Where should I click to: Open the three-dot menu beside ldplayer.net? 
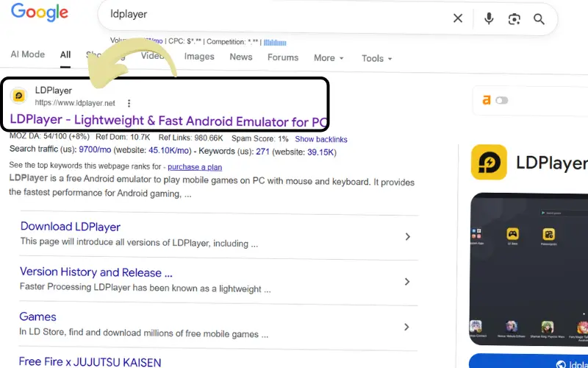tap(129, 103)
